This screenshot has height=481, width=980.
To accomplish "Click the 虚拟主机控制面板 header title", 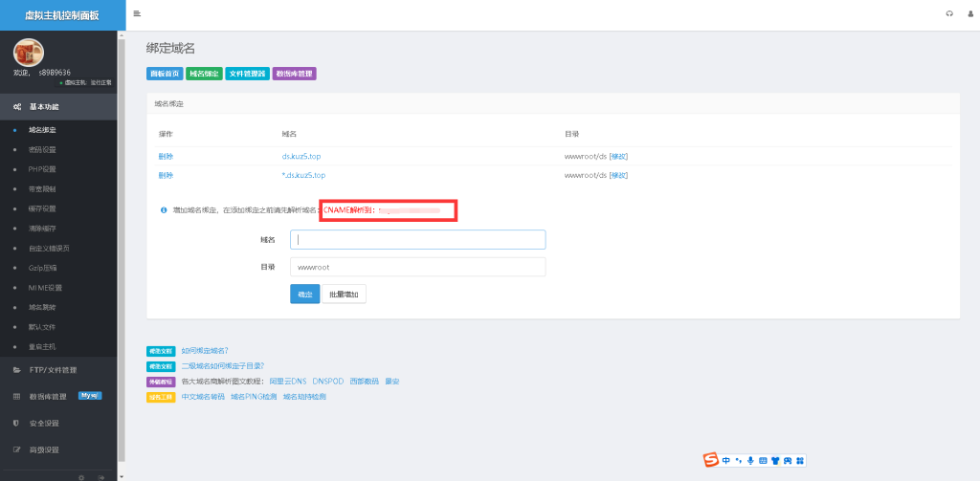I will point(62,15).
